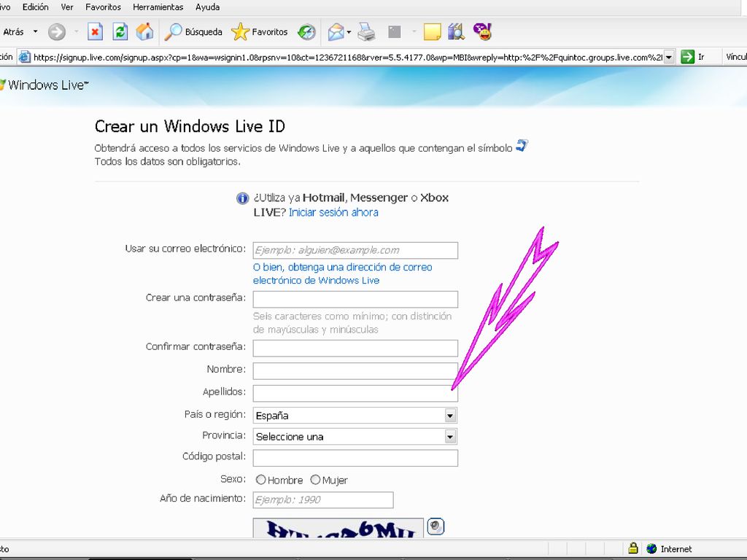Open the History clock icon
Image resolution: width=747 pixels, height=560 pixels.
point(306,32)
